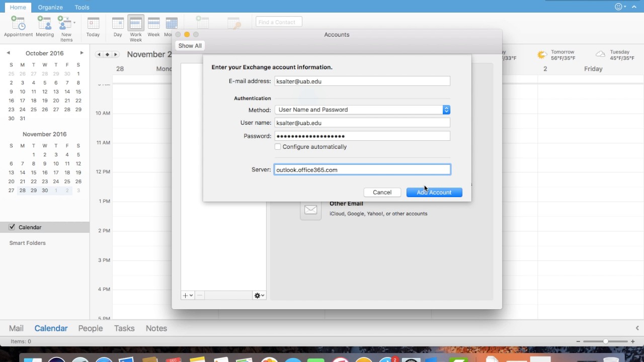Click the User name field
This screenshot has width=644, height=362.
(x=362, y=123)
